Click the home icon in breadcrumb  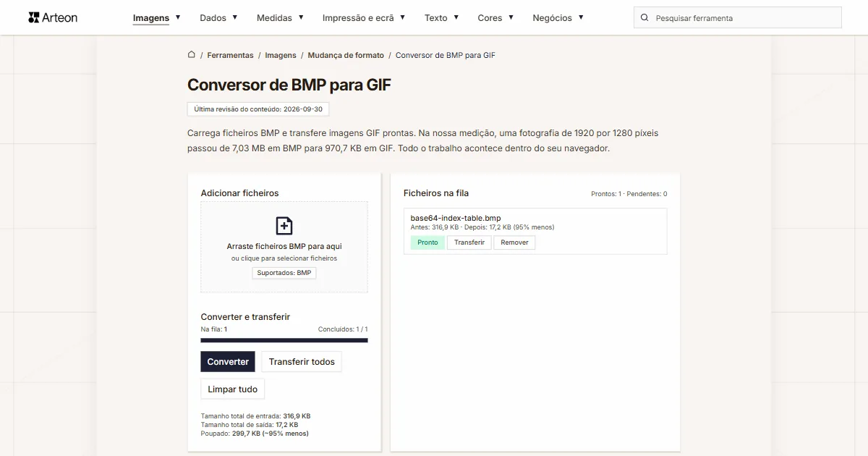point(191,54)
